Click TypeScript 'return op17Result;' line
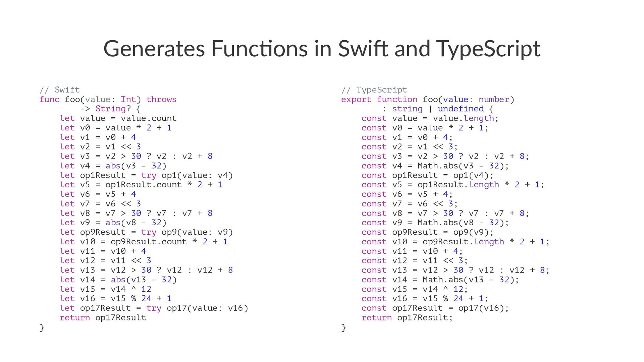The width and height of the screenshot is (644, 362). pyautogui.click(x=407, y=318)
